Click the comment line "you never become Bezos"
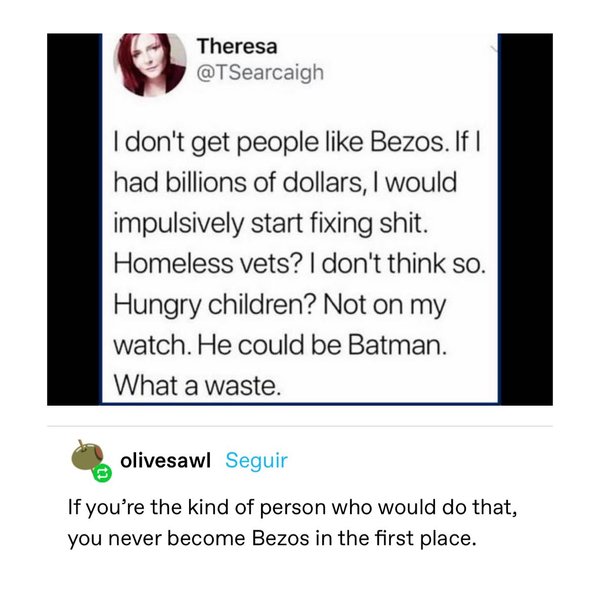 [268, 540]
